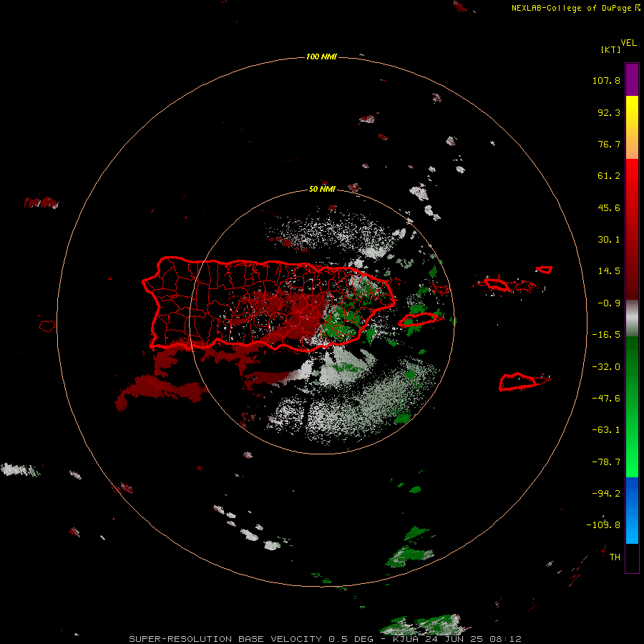Screen dimensions: 644x644
Task: Click the -94.2 legend value
Action: pyautogui.click(x=606, y=493)
